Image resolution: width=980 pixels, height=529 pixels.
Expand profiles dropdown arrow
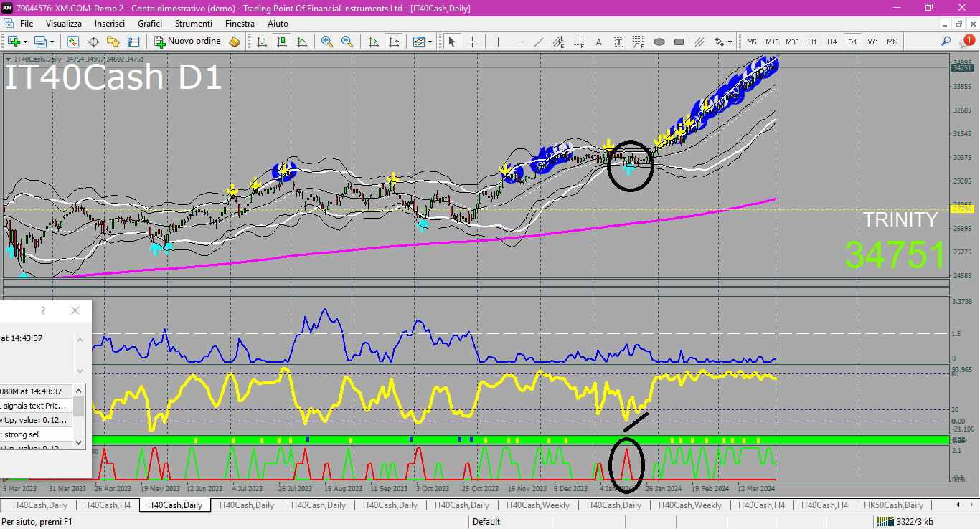click(x=52, y=42)
